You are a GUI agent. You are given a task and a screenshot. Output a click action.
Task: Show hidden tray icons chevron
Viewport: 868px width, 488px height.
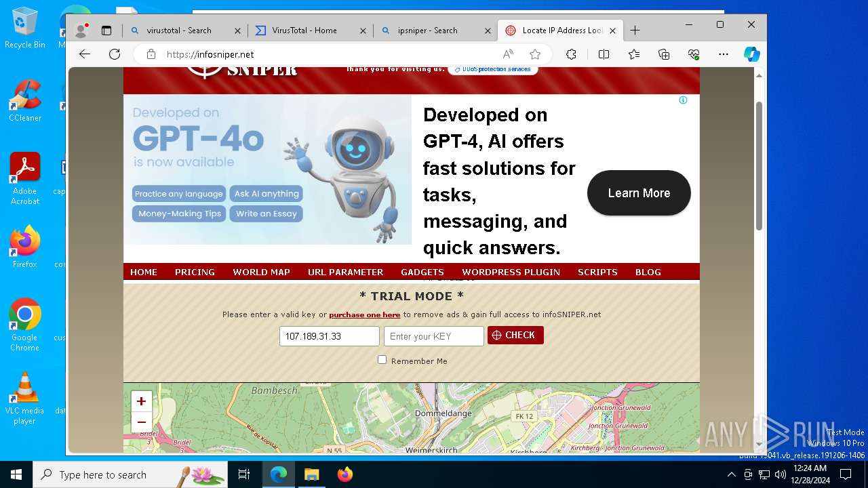click(x=732, y=474)
